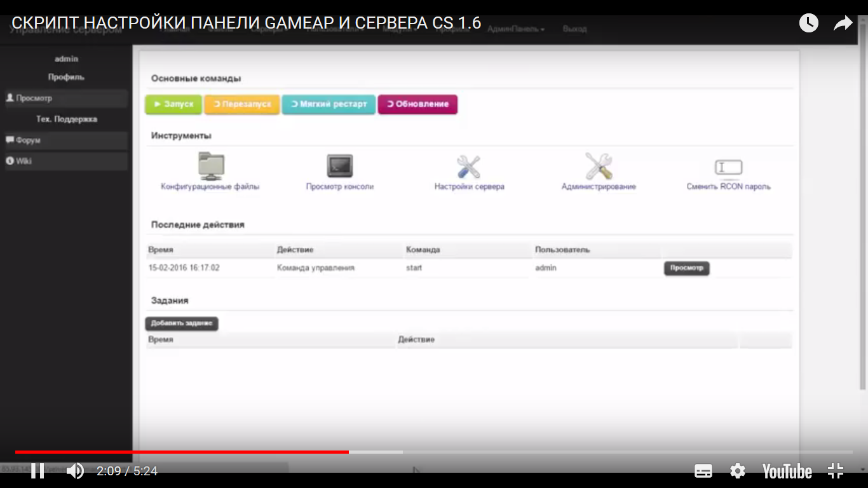868x488 pixels.
Task: Expand the АдминПанель dropdown menu
Action: [x=516, y=29]
